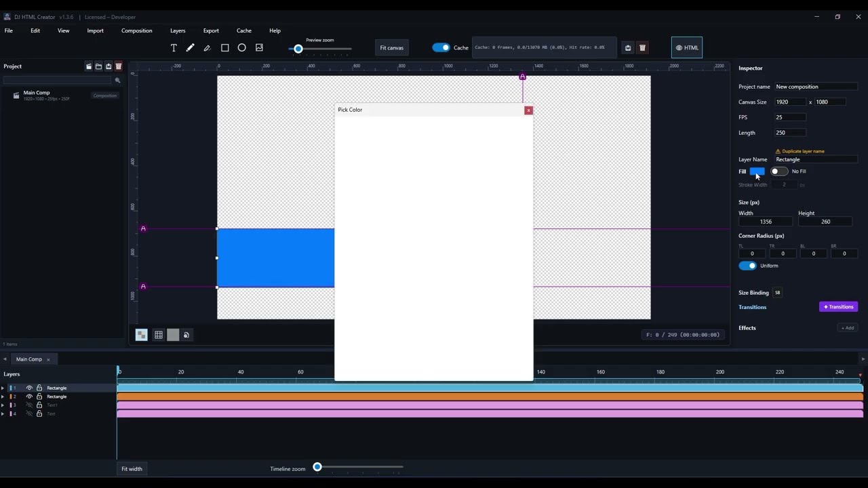Screen dimensions: 868x488
Task: Open the View menu
Action: coord(63,30)
